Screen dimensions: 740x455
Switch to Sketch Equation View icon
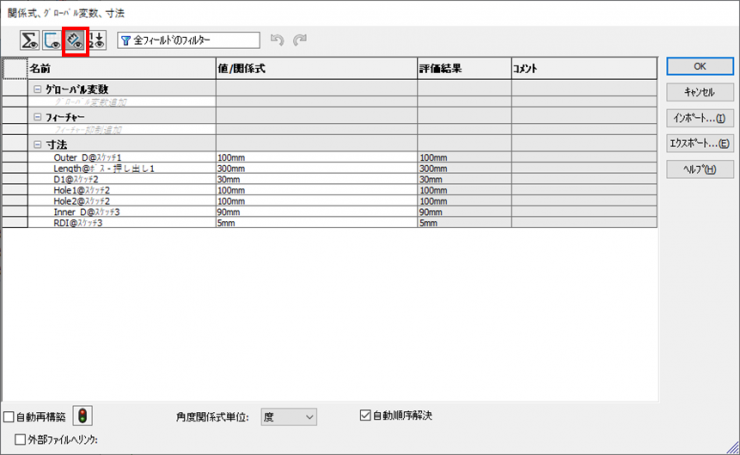click(52, 41)
